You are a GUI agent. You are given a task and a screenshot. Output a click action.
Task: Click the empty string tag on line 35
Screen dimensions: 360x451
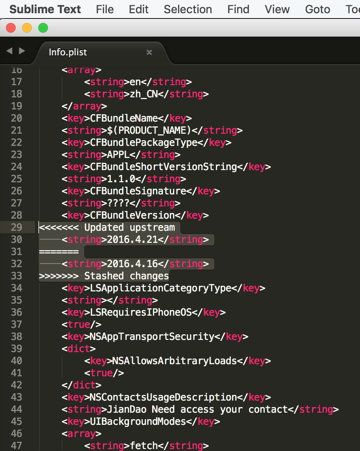coord(110,300)
